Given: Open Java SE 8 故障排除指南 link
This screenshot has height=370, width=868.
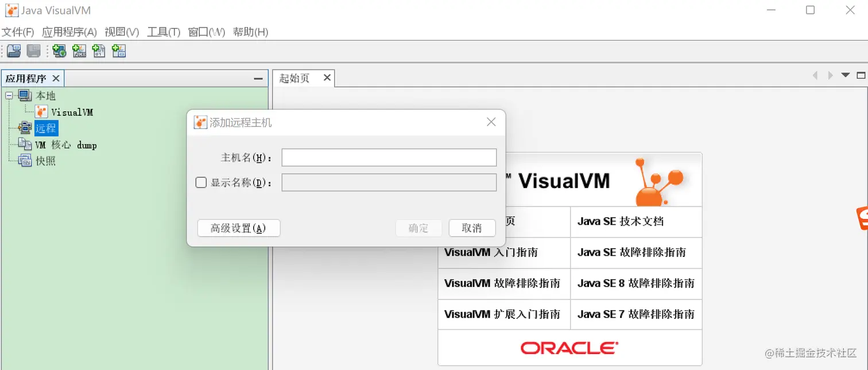Looking at the screenshot, I should tap(636, 283).
